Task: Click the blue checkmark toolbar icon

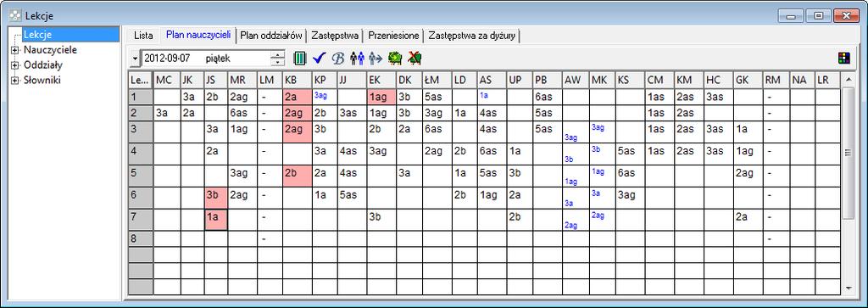Action: coord(319,58)
